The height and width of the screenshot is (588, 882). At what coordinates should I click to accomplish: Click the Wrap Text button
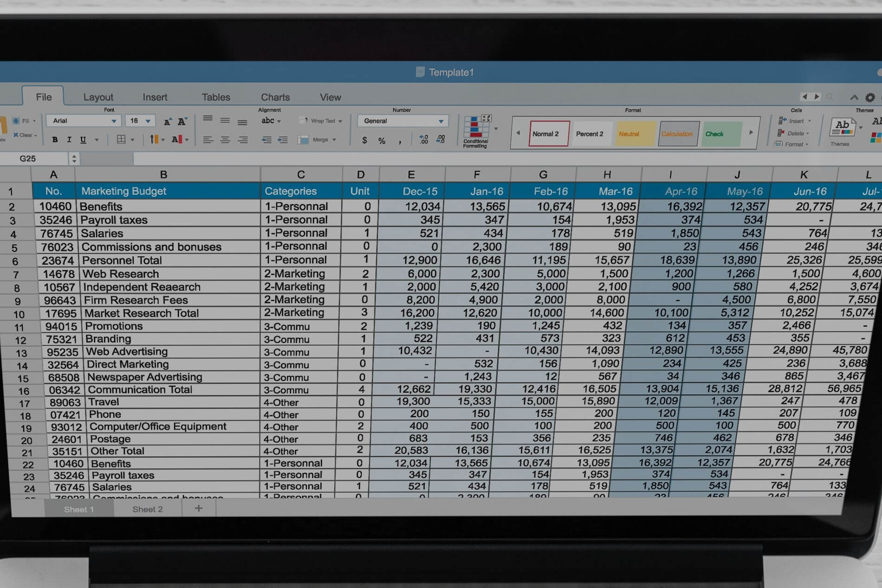coord(320,121)
